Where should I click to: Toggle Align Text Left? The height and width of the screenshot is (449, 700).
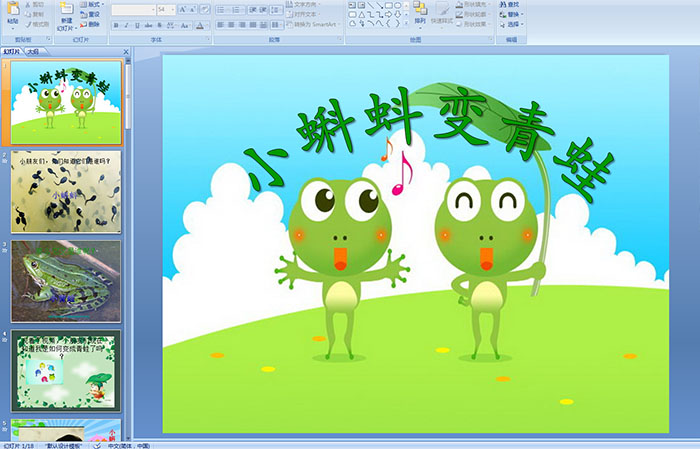tap(220, 25)
